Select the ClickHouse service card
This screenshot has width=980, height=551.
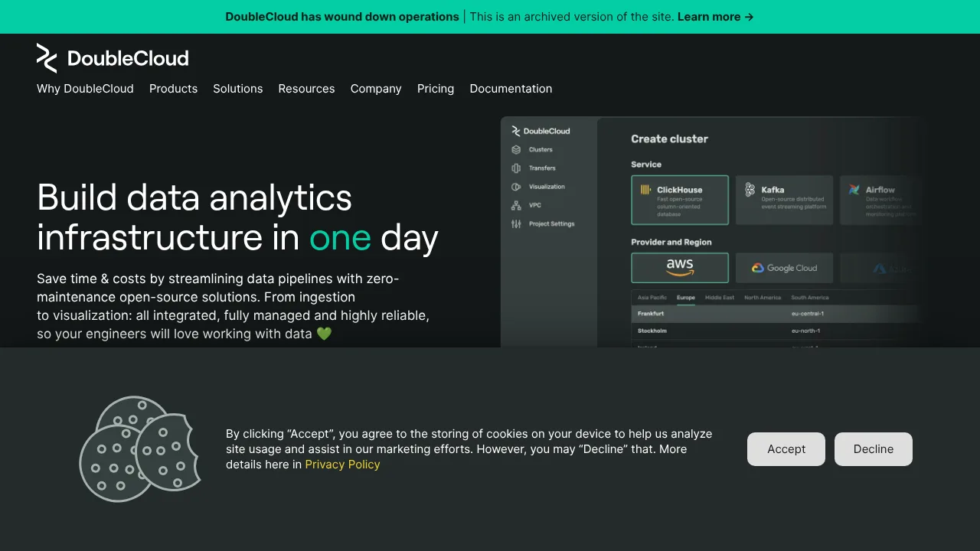[x=680, y=200]
